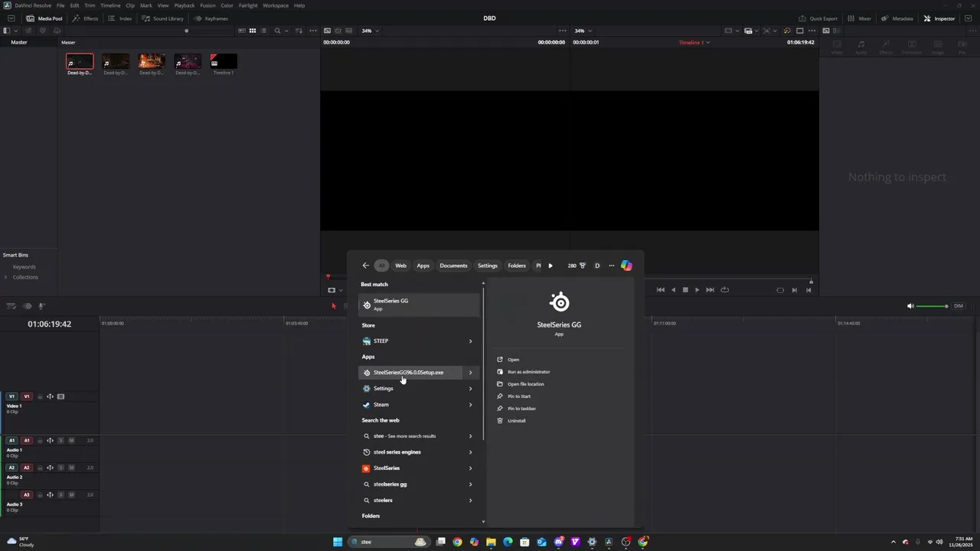Select the Timeline 1 thumbnail
Screen dimensions: 980x551
point(224,62)
